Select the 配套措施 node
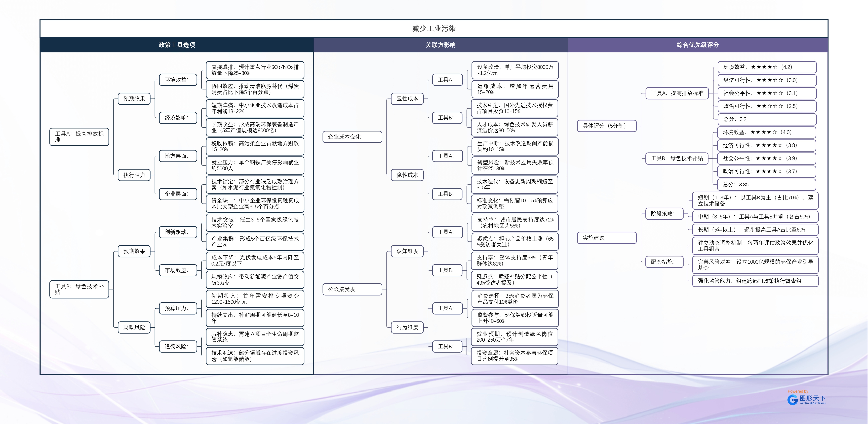Viewport: 868px width, 425px height. click(664, 262)
